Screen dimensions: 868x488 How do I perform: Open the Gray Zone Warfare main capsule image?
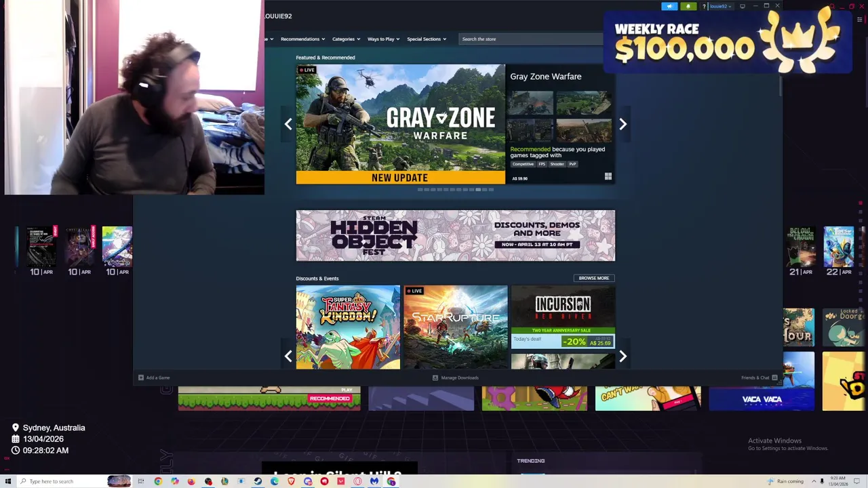tap(400, 124)
